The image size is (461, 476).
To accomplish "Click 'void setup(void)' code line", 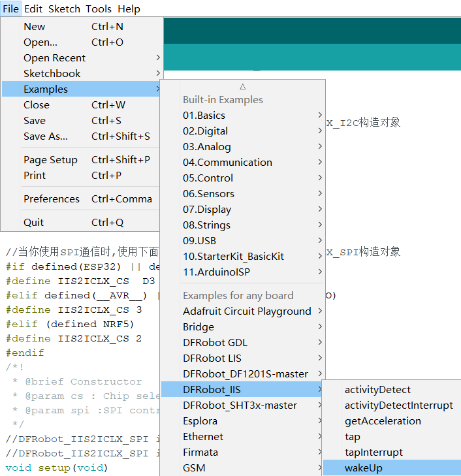I will pyautogui.click(x=57, y=468).
